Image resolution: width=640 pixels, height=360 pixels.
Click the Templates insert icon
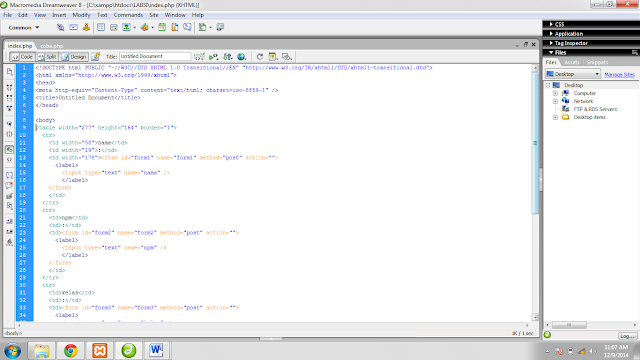click(202, 27)
